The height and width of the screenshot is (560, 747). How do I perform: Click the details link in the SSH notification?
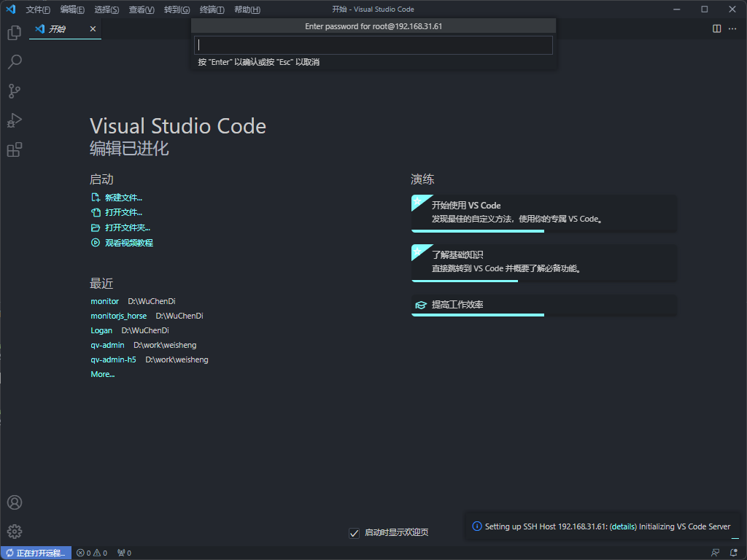[x=623, y=526]
